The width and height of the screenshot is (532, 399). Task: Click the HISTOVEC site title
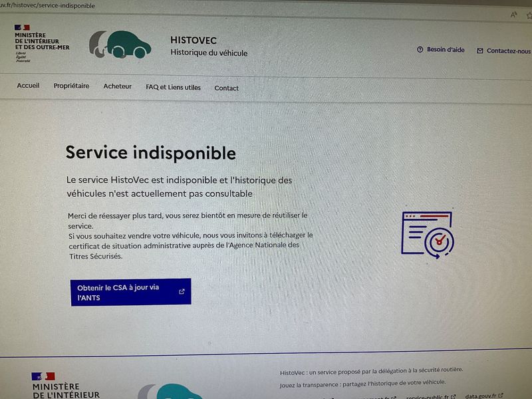(194, 41)
